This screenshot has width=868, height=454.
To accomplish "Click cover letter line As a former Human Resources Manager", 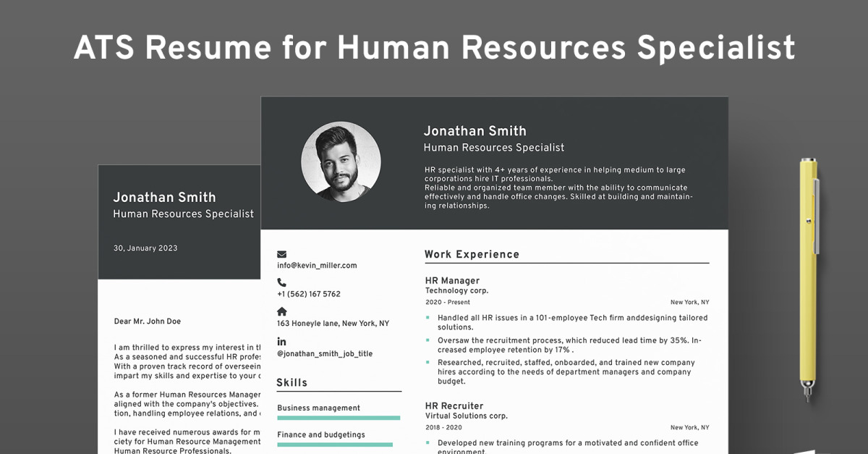I will [187, 395].
